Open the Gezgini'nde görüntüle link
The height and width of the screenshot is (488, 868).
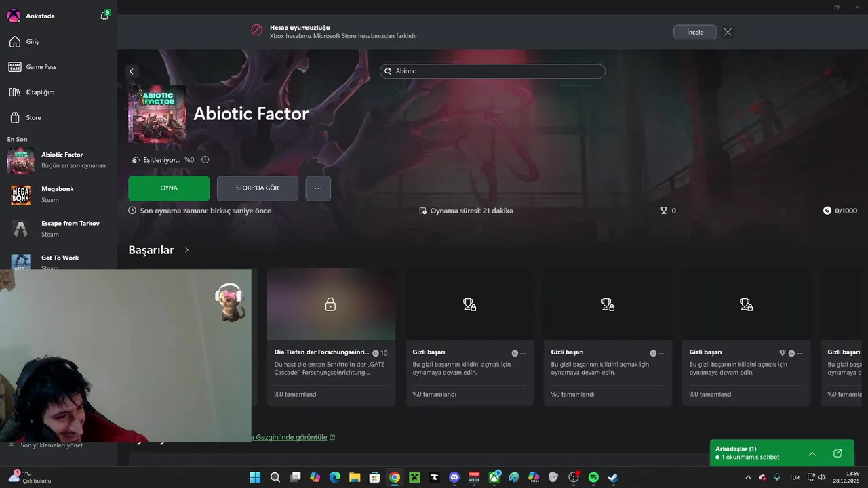[x=294, y=437]
